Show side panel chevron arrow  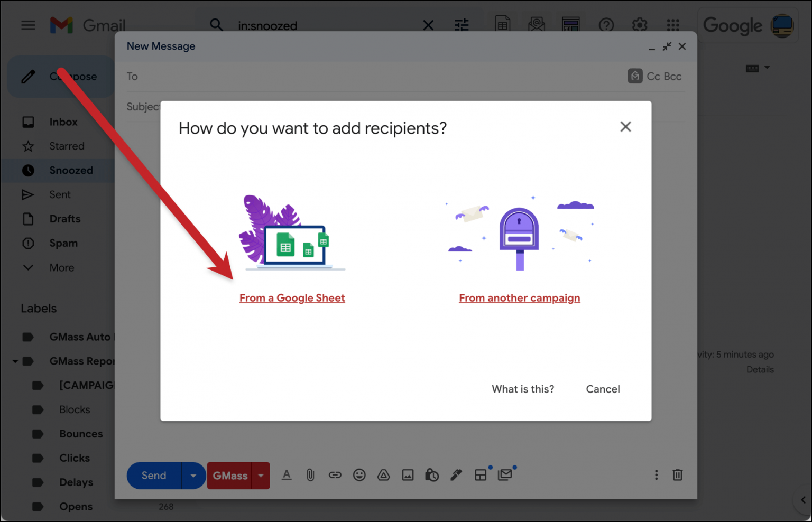pos(803,500)
